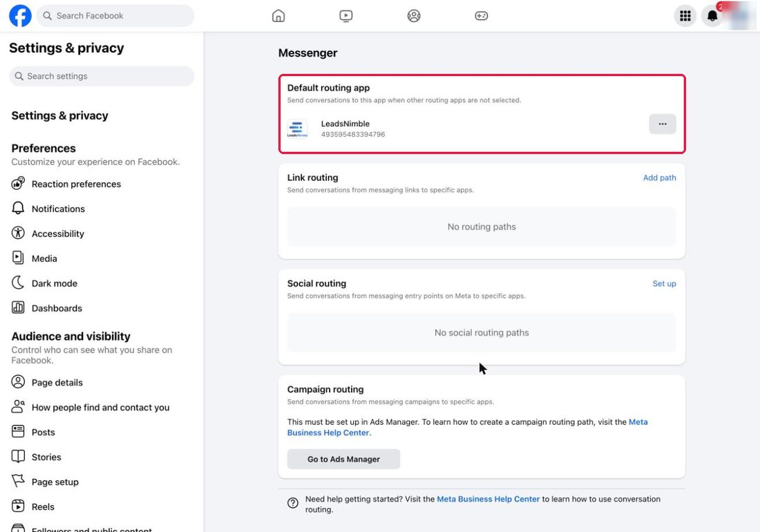
Task: Click Go to Ads Manager button
Action: click(x=343, y=459)
